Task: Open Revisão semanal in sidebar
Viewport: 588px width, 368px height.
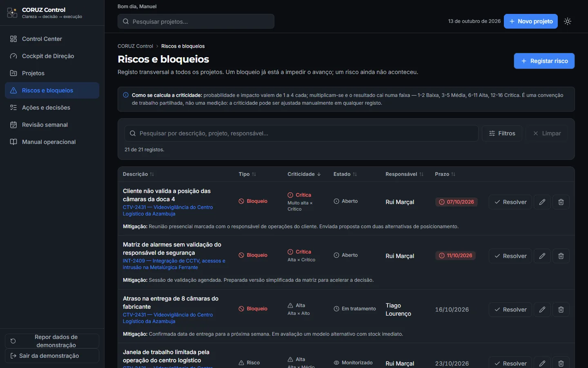Action: pos(52,125)
